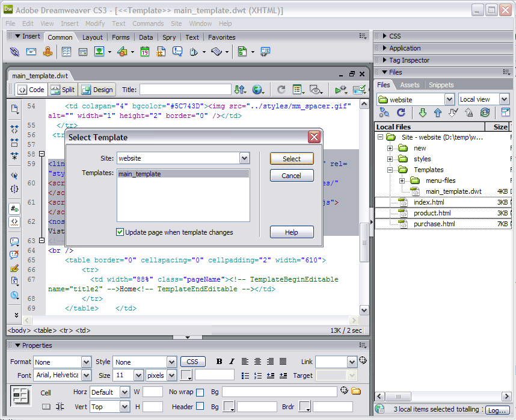Viewport: 516px width, 420px height.
Task: Switch to Layout insert tab
Action: tap(93, 37)
